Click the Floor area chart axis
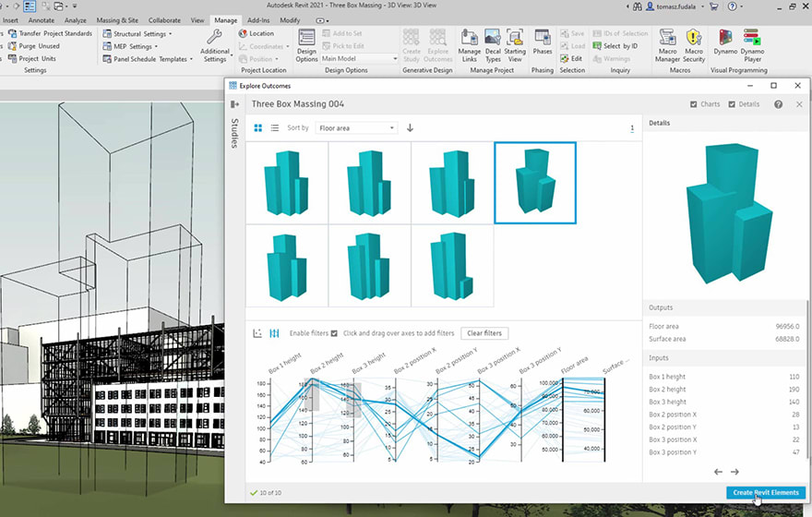The image size is (812, 517). click(563, 420)
